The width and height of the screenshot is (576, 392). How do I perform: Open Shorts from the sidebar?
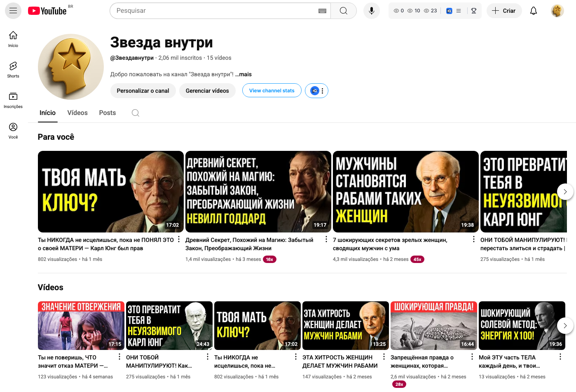click(x=13, y=70)
